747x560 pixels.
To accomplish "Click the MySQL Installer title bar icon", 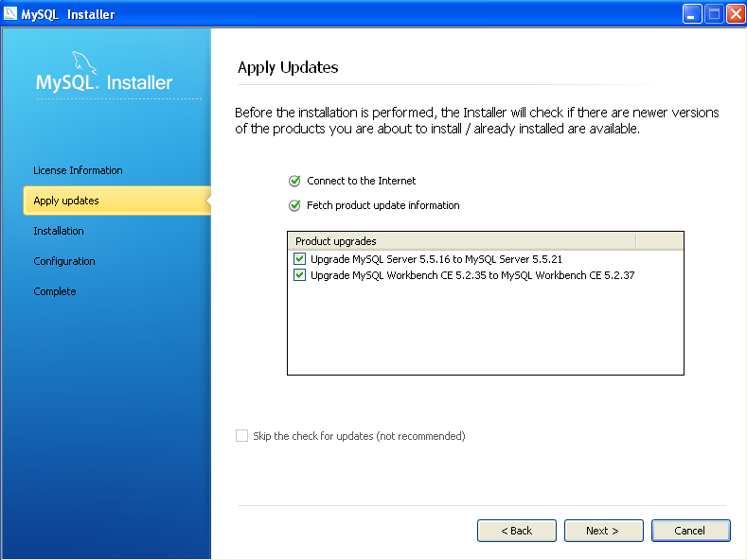I will [x=10, y=13].
